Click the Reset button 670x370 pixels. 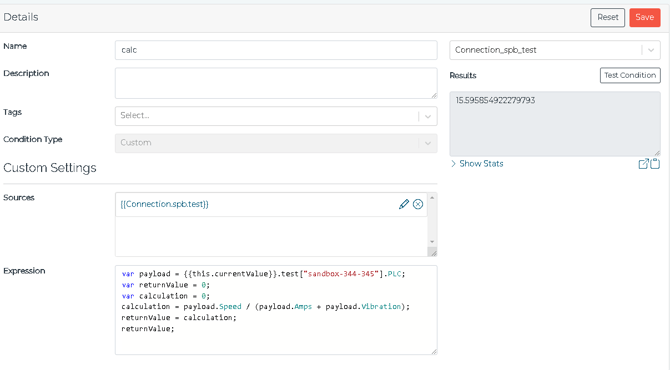(x=608, y=18)
